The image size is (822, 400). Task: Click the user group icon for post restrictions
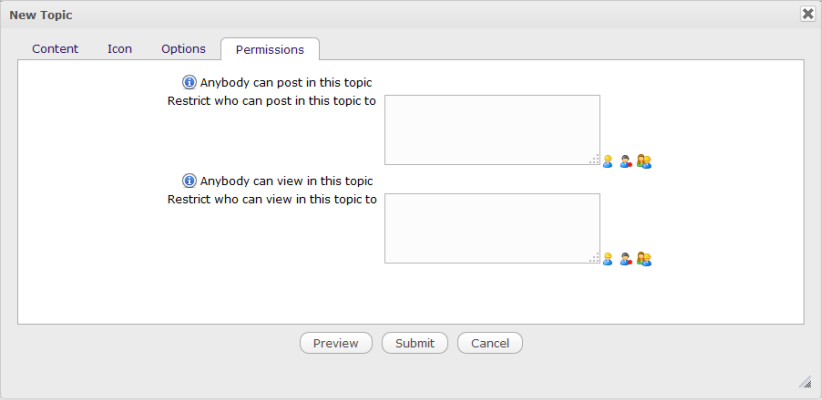pyautogui.click(x=644, y=161)
